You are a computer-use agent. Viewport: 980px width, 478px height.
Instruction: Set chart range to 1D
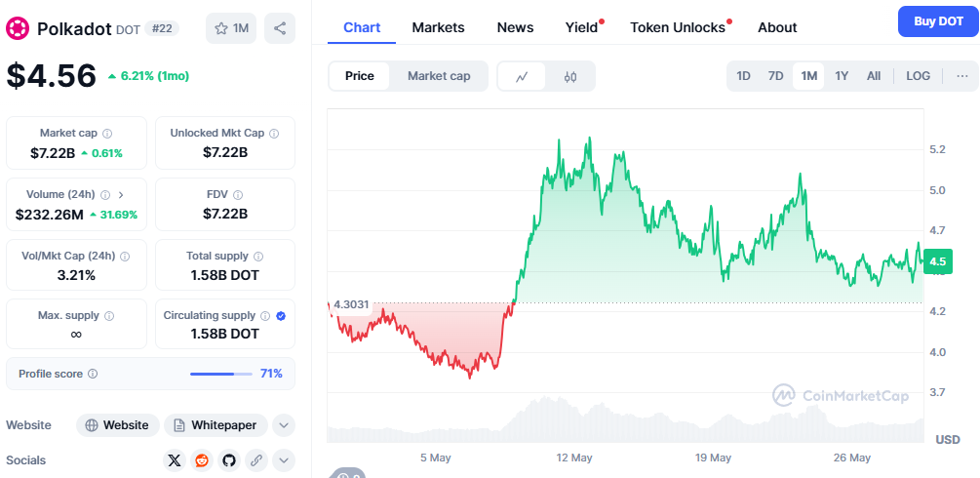coord(743,76)
